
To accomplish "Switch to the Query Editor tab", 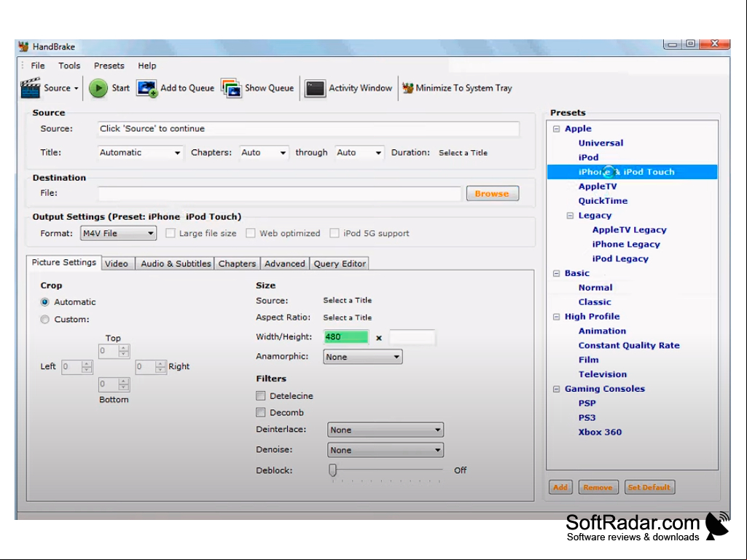I will 340,264.
